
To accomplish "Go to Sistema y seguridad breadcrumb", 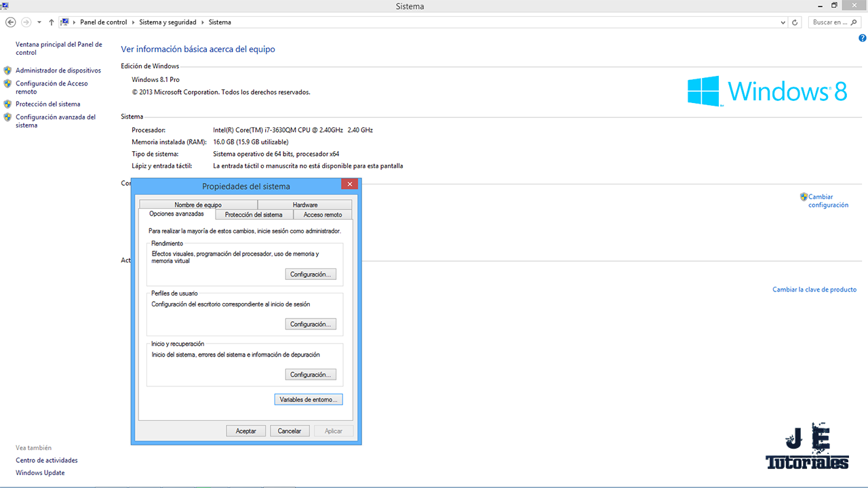I will tap(167, 22).
